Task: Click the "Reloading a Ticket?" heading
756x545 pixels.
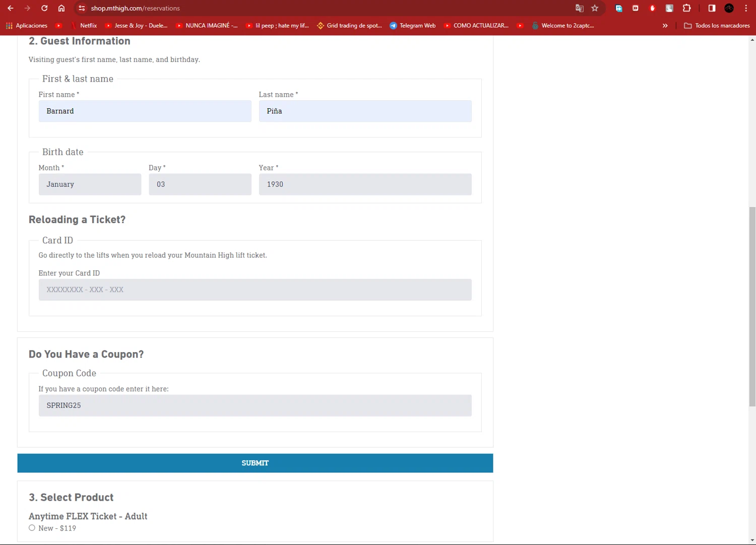Action: point(77,220)
